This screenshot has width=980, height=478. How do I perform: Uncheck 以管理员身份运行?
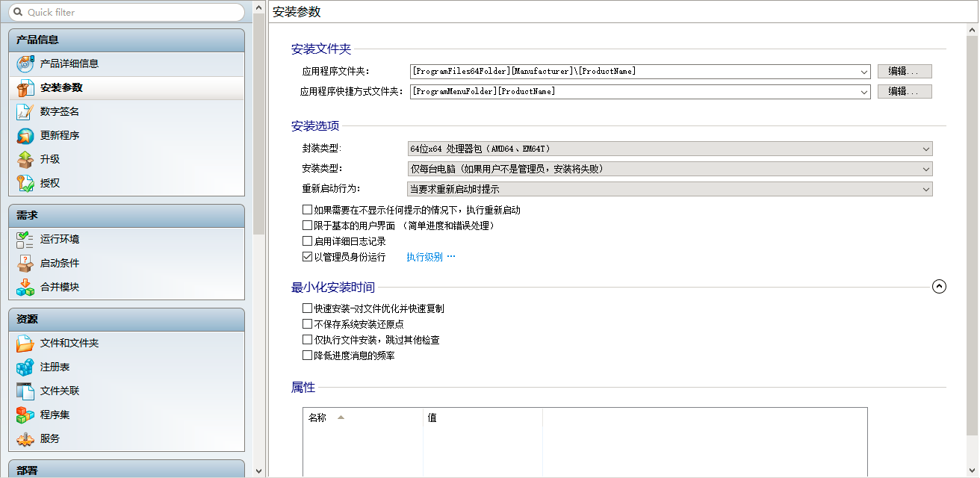click(x=307, y=256)
